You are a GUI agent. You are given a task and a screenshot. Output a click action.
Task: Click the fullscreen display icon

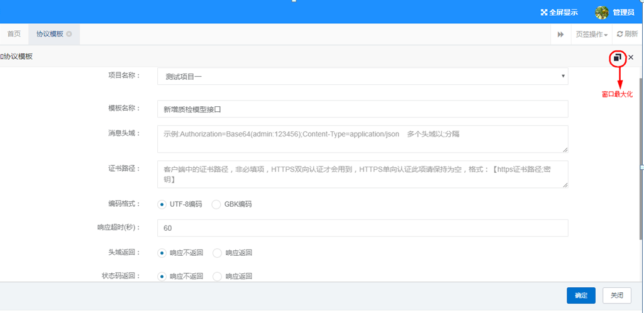tap(544, 13)
